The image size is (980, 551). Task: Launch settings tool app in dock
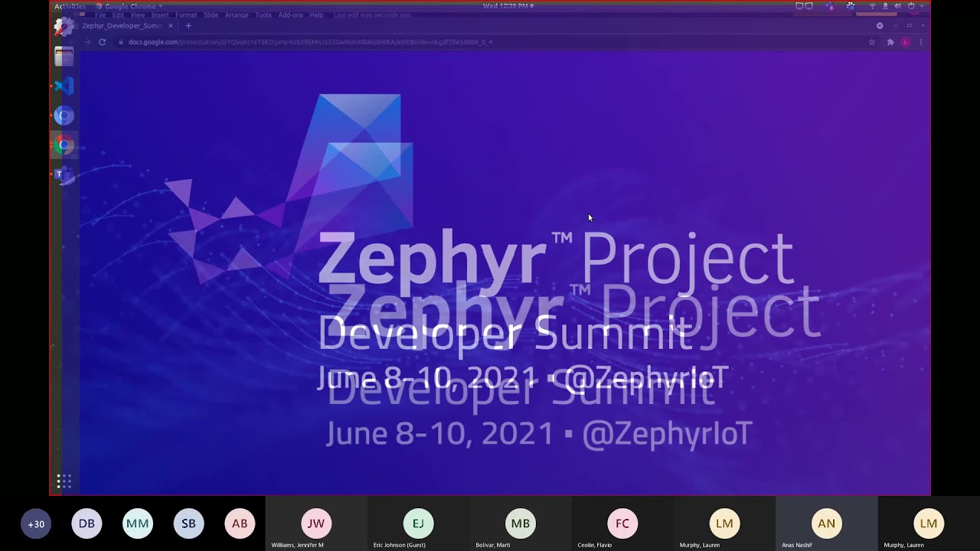coord(64,27)
